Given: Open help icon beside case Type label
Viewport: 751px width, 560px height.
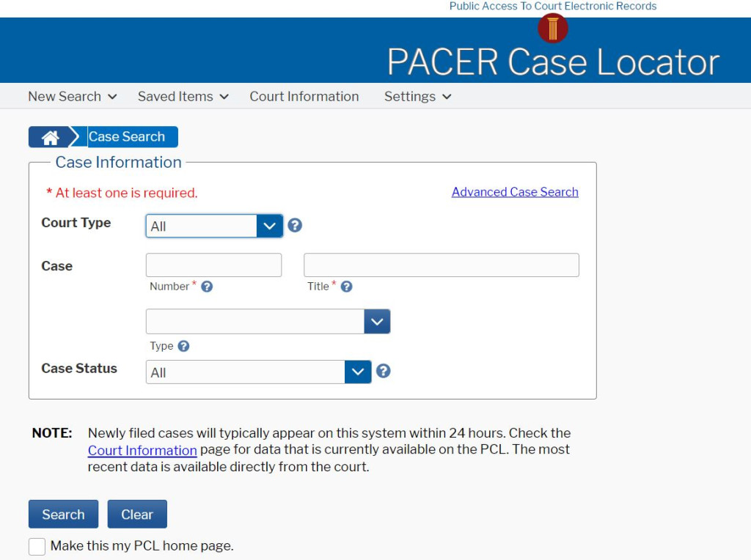Looking at the screenshot, I should click(x=183, y=346).
